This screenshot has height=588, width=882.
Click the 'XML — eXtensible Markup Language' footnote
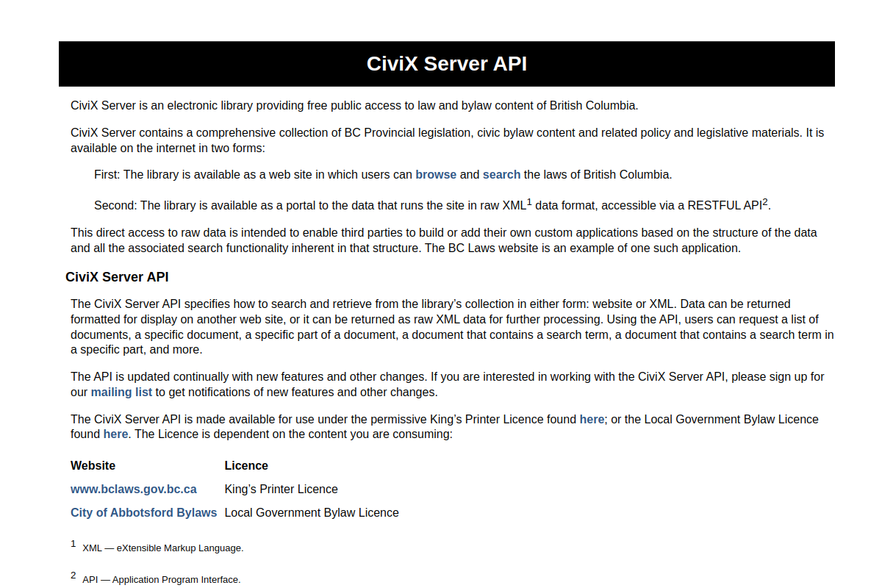(162, 548)
